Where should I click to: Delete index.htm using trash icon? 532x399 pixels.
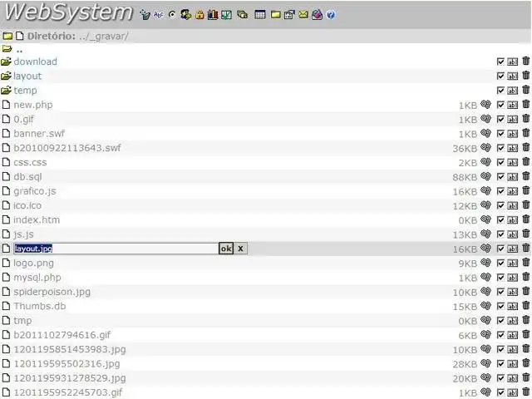[x=526, y=219]
